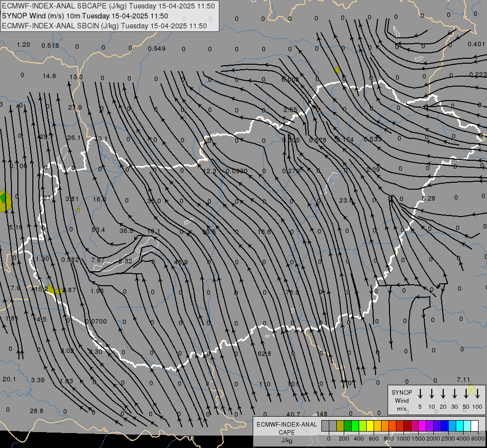Screen dimensions: 487x448
Task: Click the 16.6 value on the map
Action: click(x=264, y=231)
